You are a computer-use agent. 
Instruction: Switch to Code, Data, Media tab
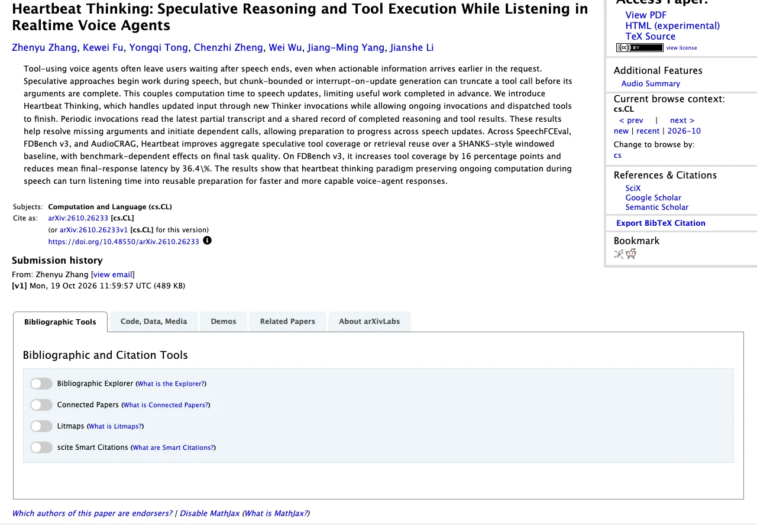(x=154, y=322)
